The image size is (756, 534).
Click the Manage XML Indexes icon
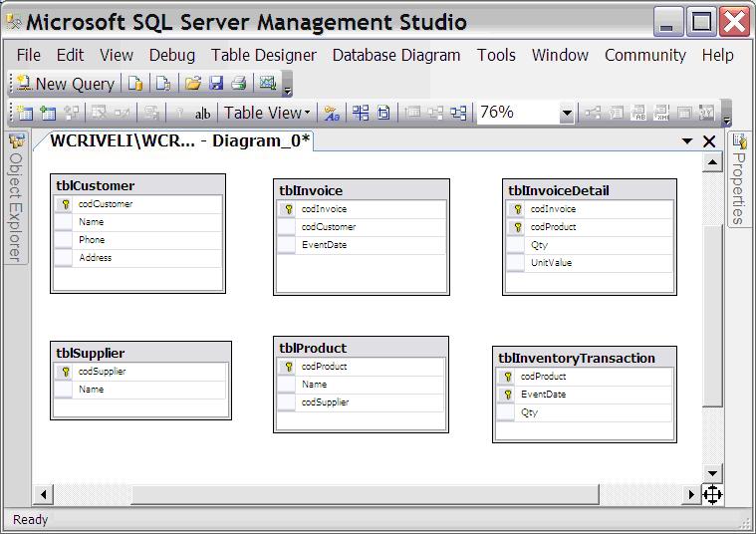(661, 113)
